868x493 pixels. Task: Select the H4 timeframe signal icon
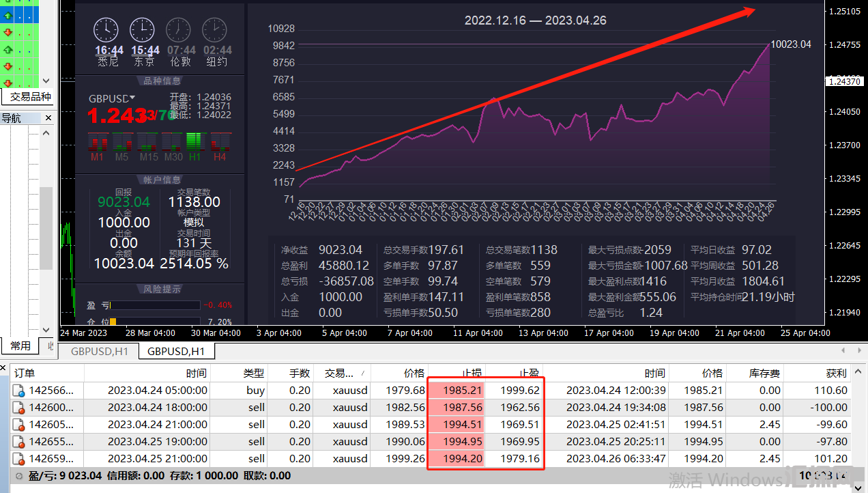pos(220,141)
